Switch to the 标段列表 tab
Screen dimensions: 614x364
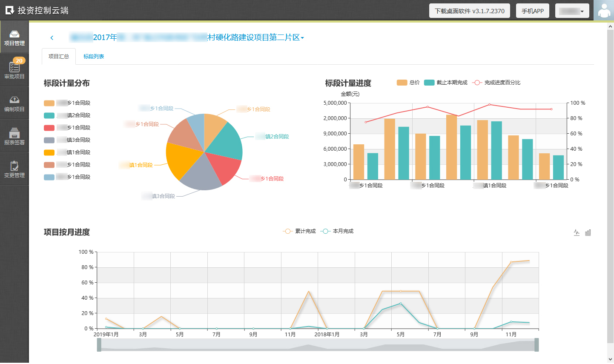94,57
